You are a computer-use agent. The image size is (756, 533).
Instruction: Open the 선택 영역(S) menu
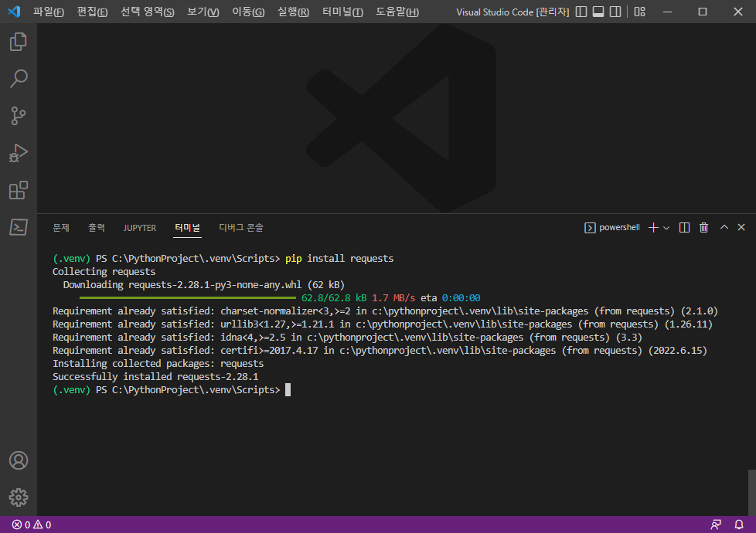point(147,12)
